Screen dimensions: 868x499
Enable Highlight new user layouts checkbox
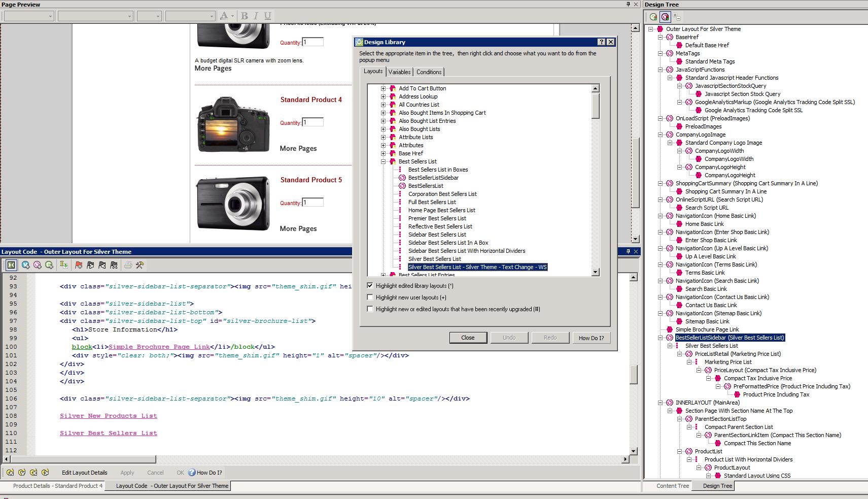pyautogui.click(x=370, y=297)
